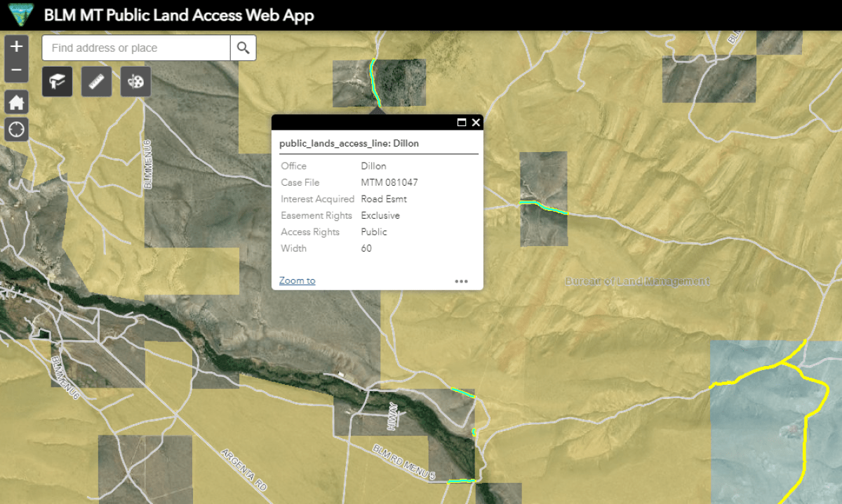Screen dimensions: 842x504
Task: Open the Basemap Gallery palette
Action: (135, 81)
